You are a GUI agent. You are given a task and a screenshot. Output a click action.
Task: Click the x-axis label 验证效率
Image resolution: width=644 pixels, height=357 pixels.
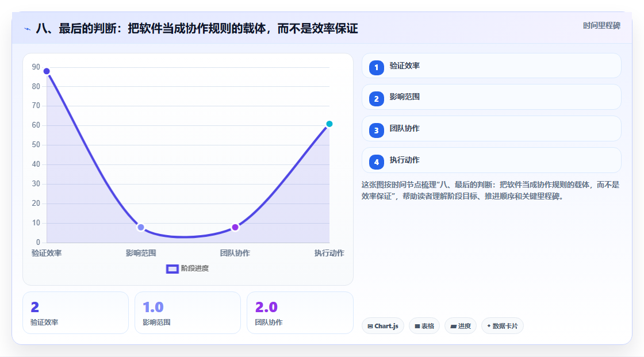[x=47, y=253]
